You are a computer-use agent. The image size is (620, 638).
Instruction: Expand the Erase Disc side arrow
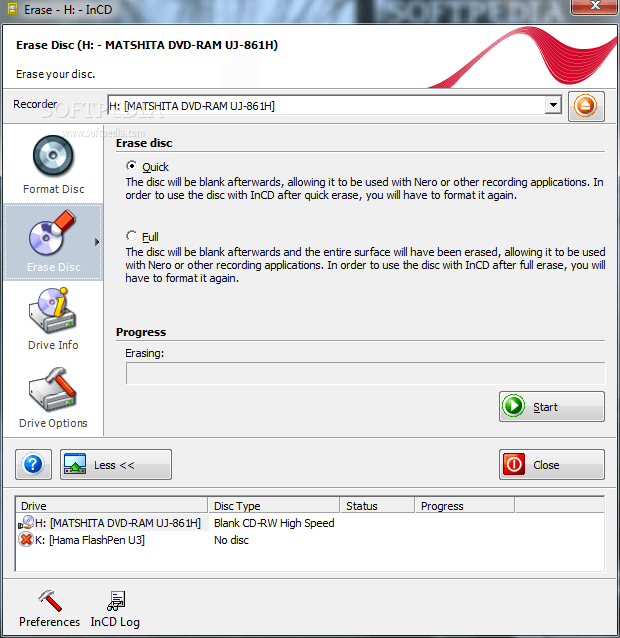click(97, 242)
